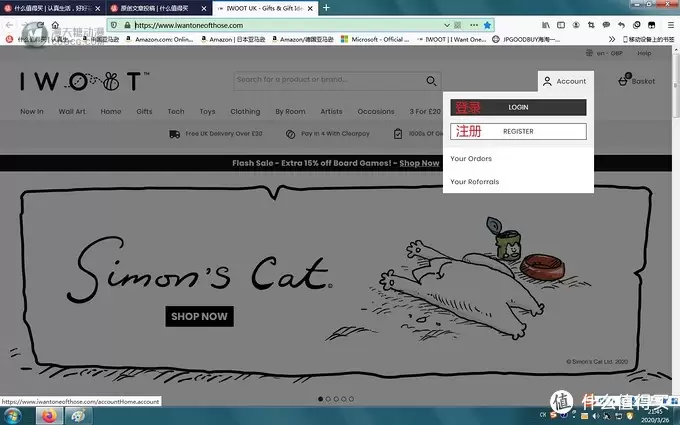Show more bookmarks via double chevron
This screenshot has width=680, height=425.
tap(611, 39)
